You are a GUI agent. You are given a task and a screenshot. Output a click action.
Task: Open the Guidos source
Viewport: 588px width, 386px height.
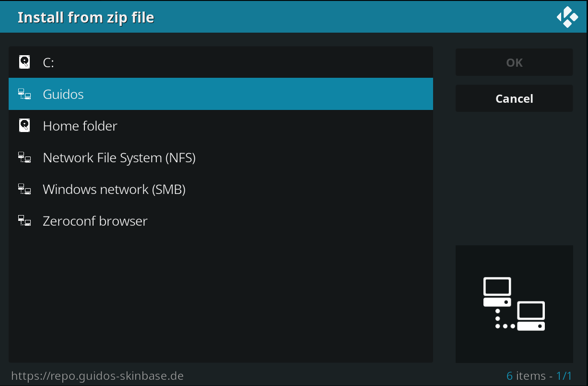tap(221, 94)
